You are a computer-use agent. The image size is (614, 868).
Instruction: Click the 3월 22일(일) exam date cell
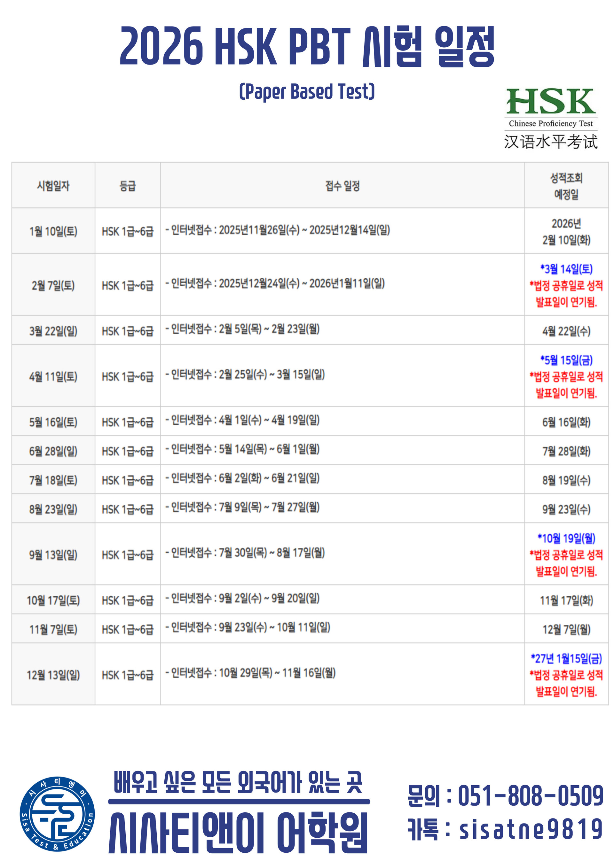click(53, 331)
